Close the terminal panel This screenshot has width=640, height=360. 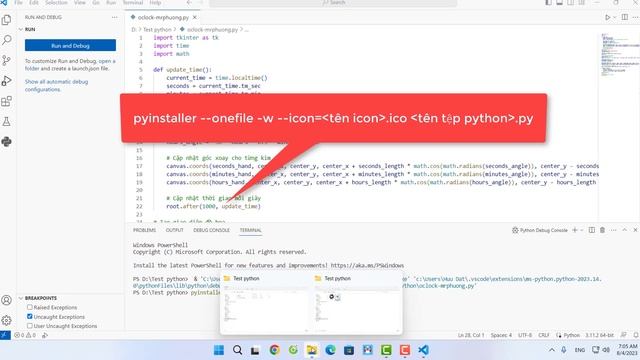tap(635, 230)
